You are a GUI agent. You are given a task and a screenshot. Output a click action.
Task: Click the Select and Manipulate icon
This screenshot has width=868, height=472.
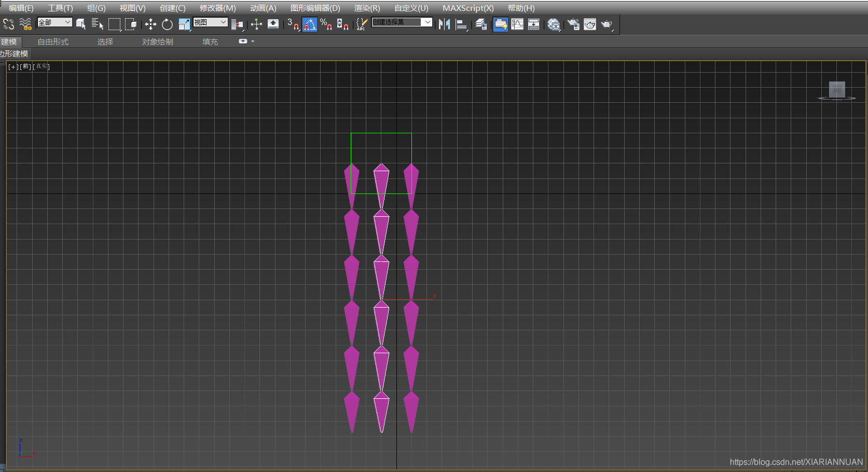click(256, 24)
